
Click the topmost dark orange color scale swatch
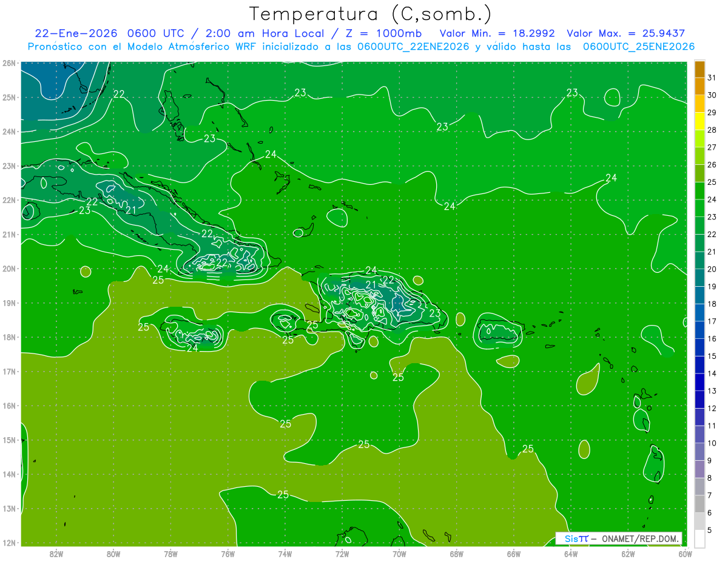699,69
